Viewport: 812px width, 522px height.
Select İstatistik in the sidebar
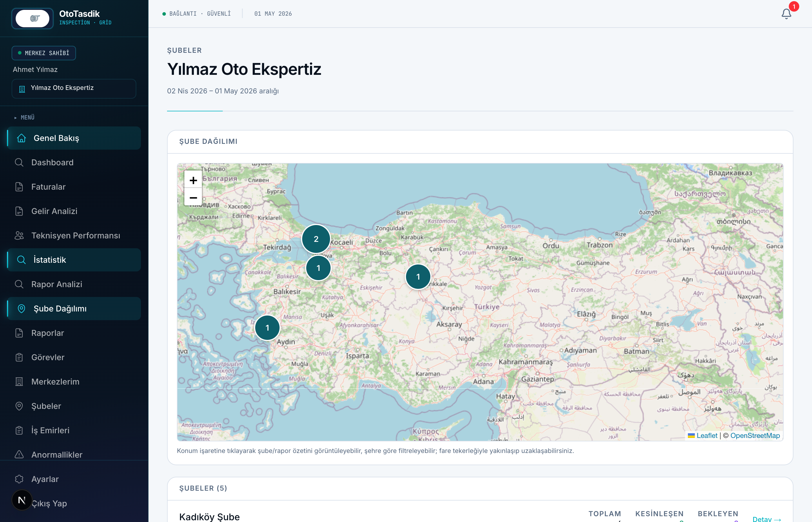click(x=74, y=260)
